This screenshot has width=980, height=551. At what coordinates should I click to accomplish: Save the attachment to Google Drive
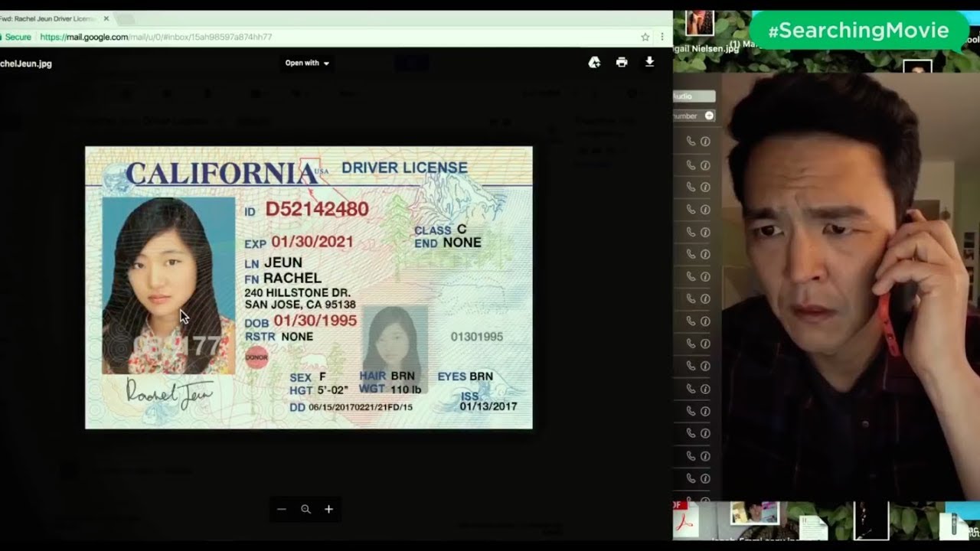point(594,62)
